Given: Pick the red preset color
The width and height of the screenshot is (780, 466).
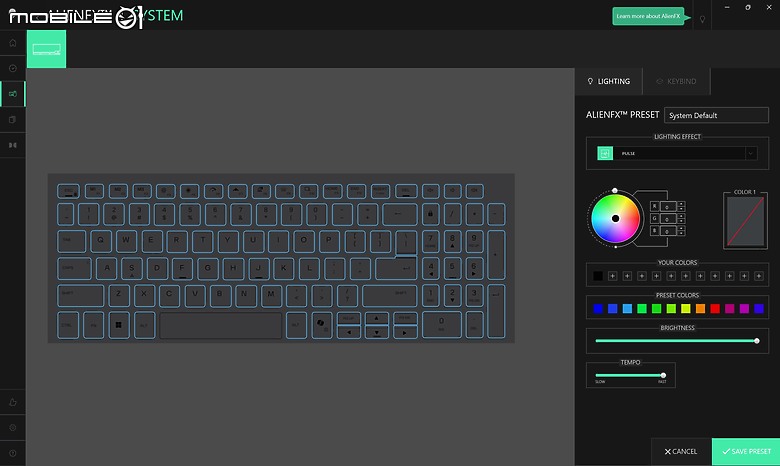Looking at the screenshot, I should point(715,309).
